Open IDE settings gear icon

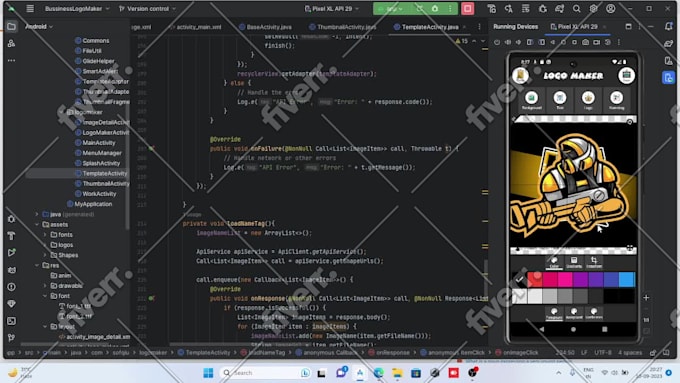tap(593, 9)
